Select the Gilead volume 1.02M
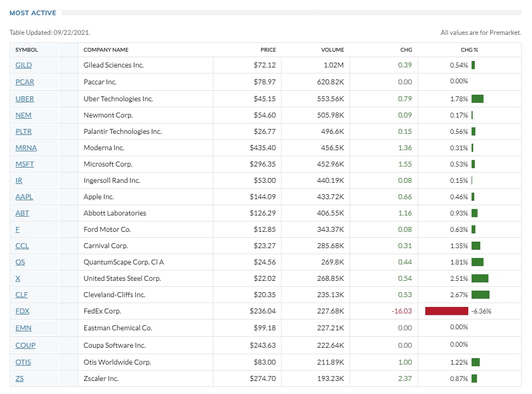Screen dimensions: 532x394 pos(333,65)
